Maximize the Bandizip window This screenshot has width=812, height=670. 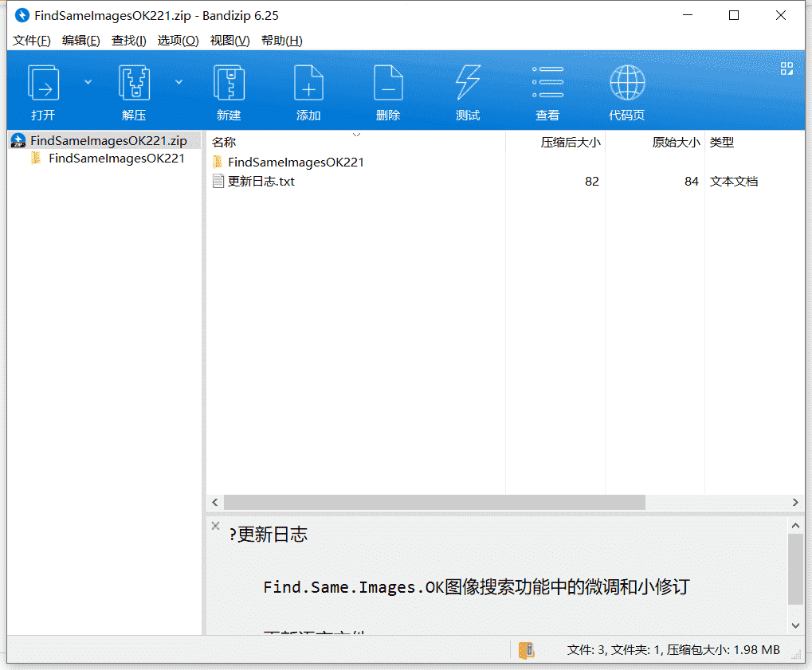click(734, 15)
